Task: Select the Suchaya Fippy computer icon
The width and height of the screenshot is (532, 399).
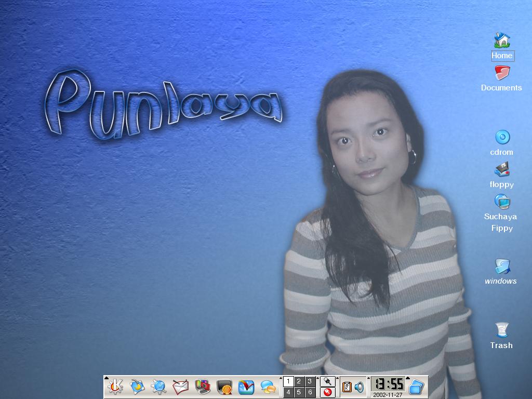Action: tap(502, 202)
